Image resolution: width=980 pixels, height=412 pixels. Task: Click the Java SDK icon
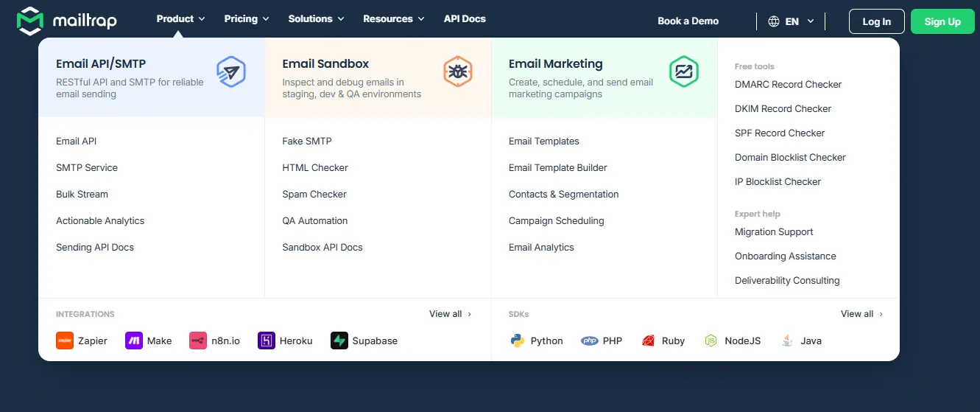point(787,341)
